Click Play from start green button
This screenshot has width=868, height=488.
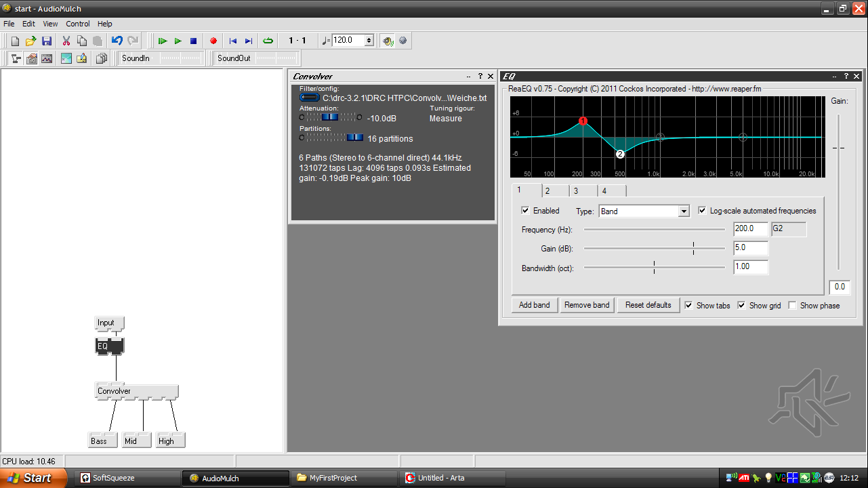[163, 41]
